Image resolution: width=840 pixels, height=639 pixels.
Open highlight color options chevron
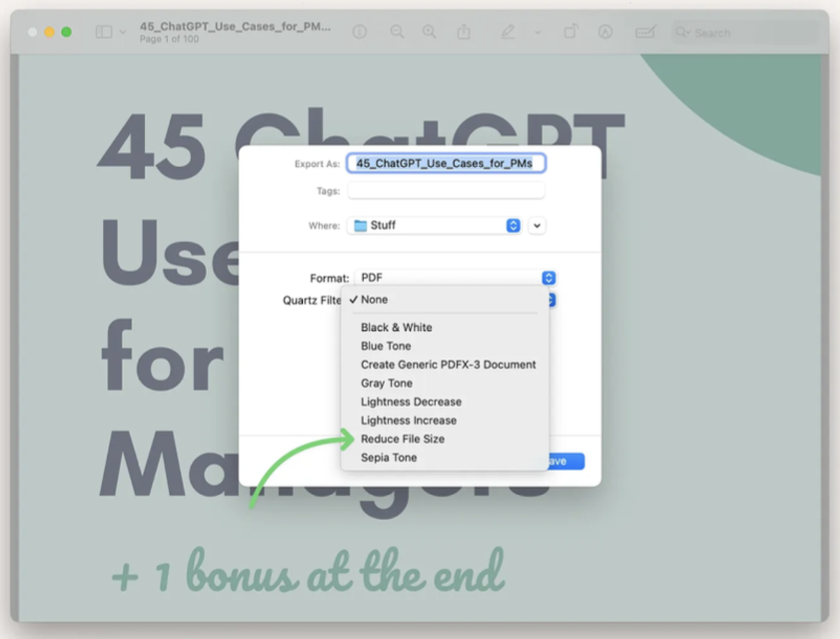(x=538, y=32)
